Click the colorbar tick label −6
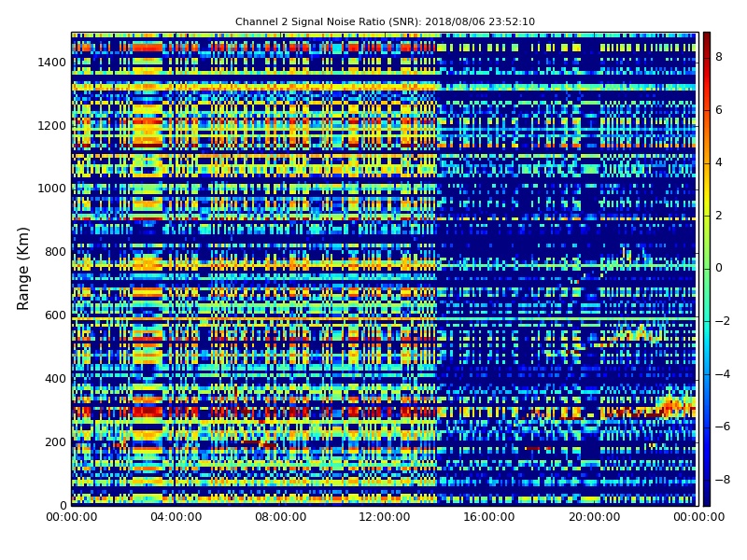This screenshot has width=747, height=560. coord(723,427)
